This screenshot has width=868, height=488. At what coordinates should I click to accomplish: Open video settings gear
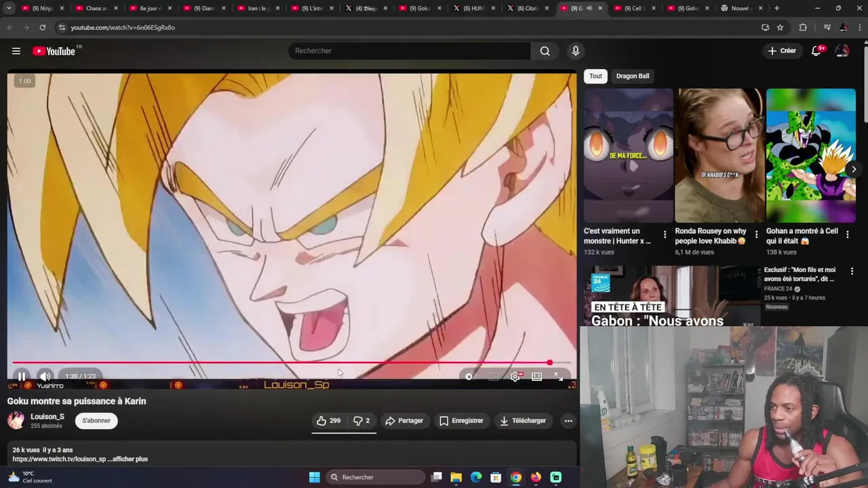515,376
